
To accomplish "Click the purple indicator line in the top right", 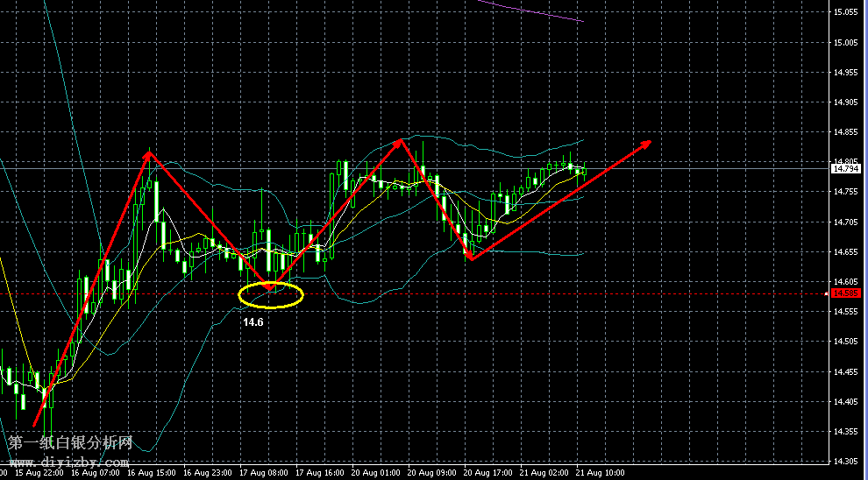I will click(535, 11).
